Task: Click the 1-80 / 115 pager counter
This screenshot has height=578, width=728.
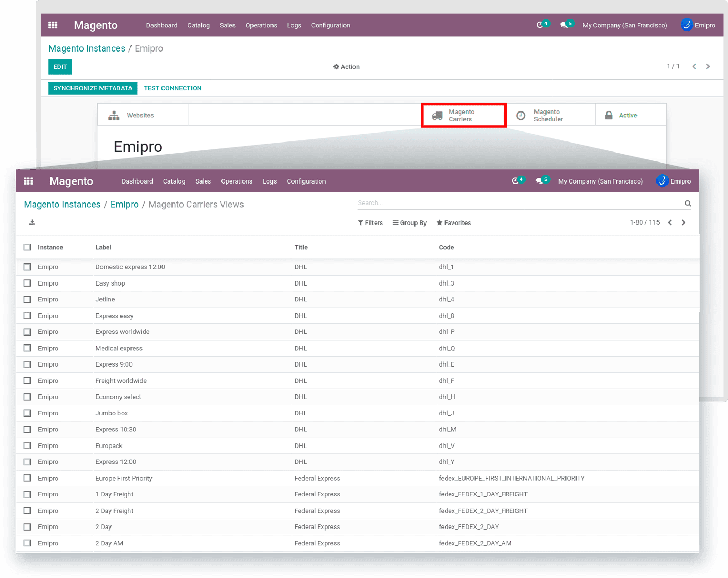Action: (645, 222)
